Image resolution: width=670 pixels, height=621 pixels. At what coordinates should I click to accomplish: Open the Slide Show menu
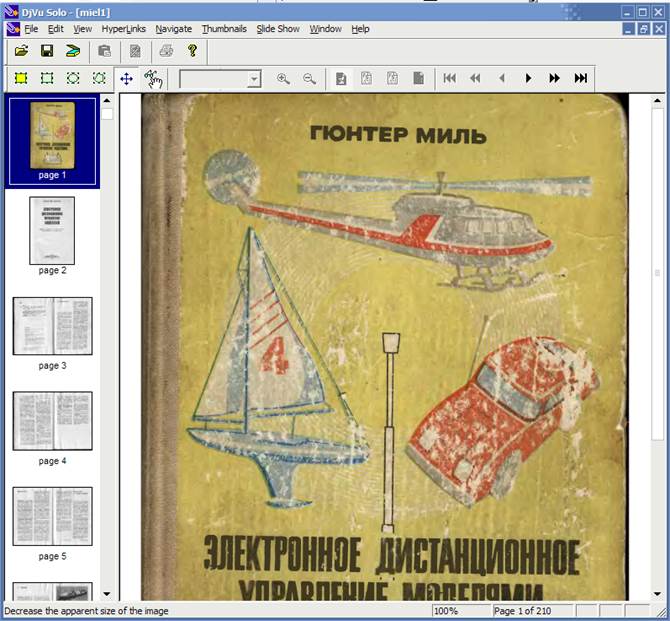click(278, 29)
